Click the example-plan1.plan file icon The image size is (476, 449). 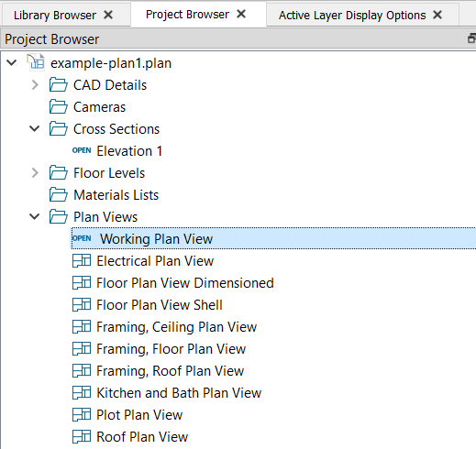pos(36,62)
